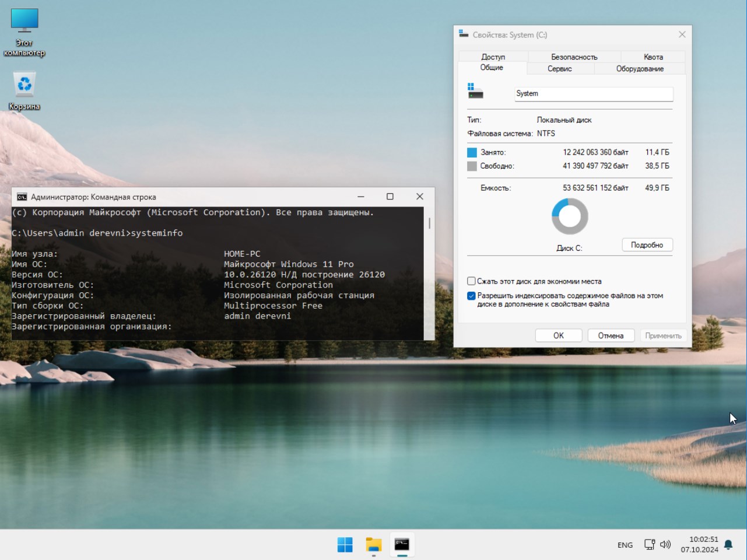Image resolution: width=747 pixels, height=560 pixels.
Task: Open the volume speaker icon in tray
Action: (x=665, y=544)
